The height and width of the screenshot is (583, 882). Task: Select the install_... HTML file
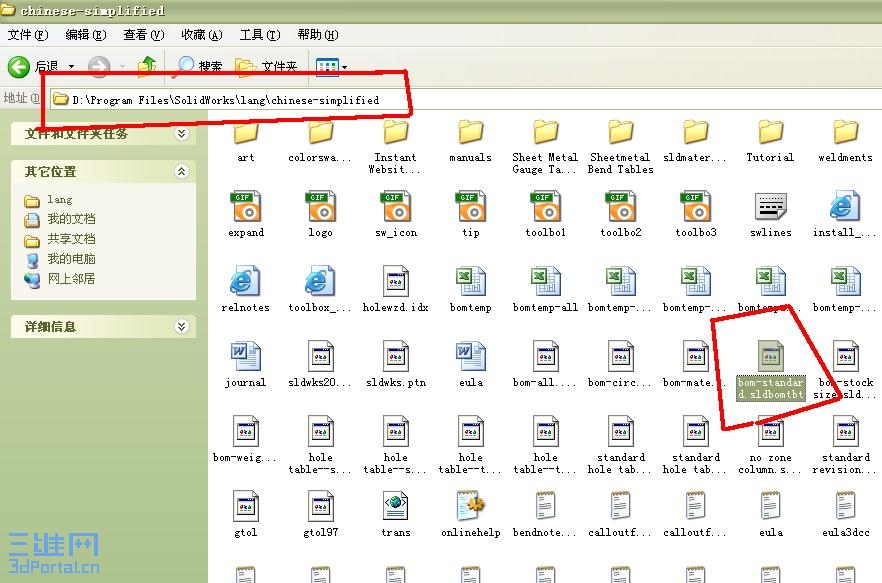pos(845,214)
